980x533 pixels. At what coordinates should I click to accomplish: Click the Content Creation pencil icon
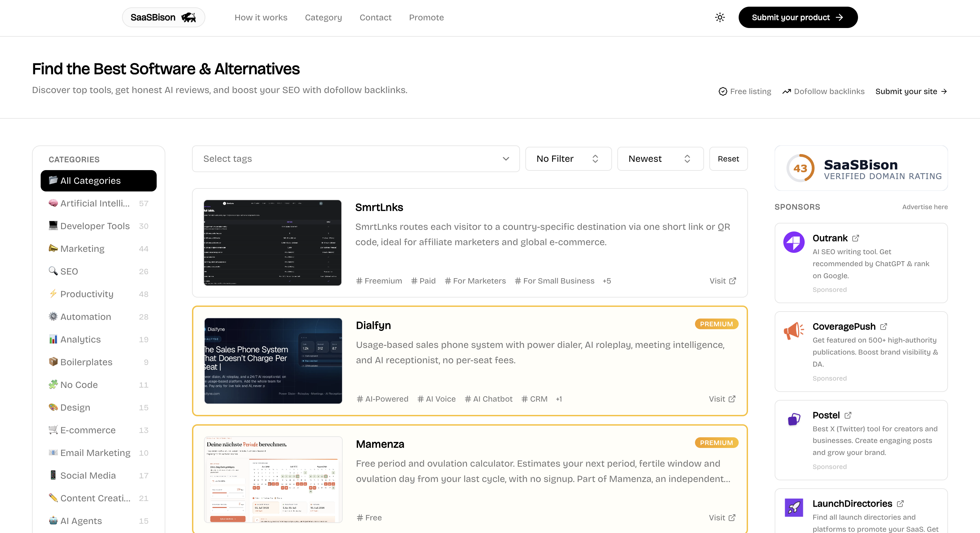click(53, 498)
